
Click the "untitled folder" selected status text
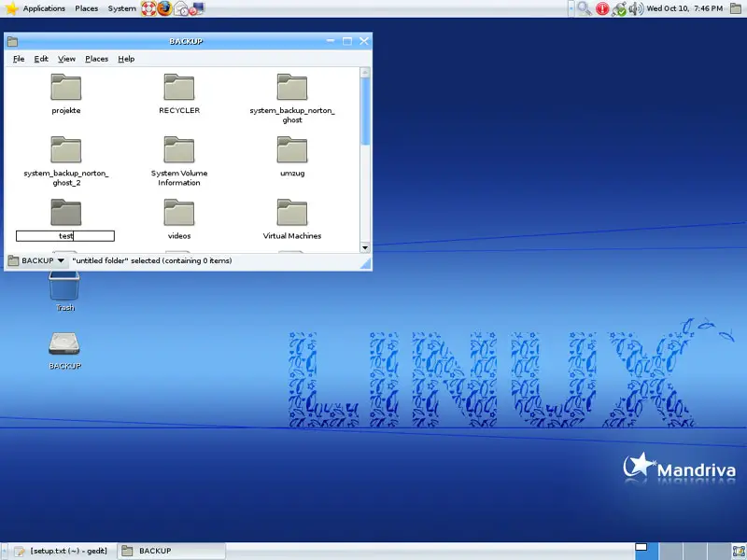[152, 261]
